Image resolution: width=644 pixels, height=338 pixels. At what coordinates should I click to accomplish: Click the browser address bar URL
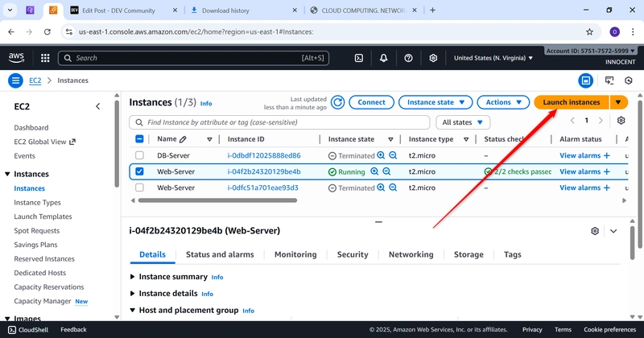pos(196,31)
